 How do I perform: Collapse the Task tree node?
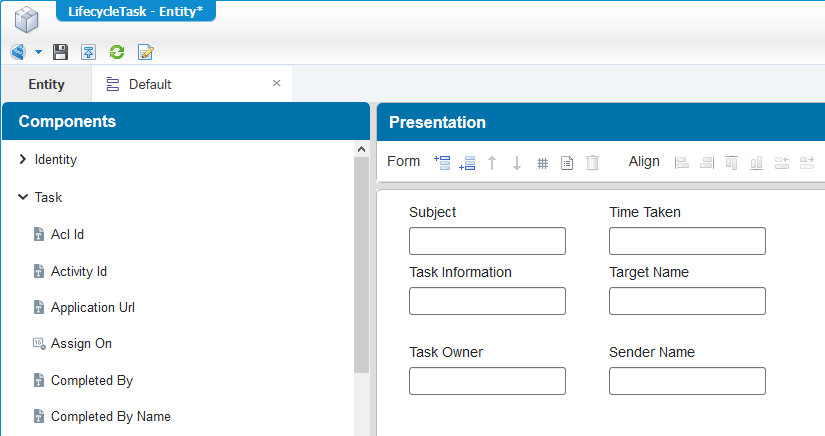click(23, 197)
